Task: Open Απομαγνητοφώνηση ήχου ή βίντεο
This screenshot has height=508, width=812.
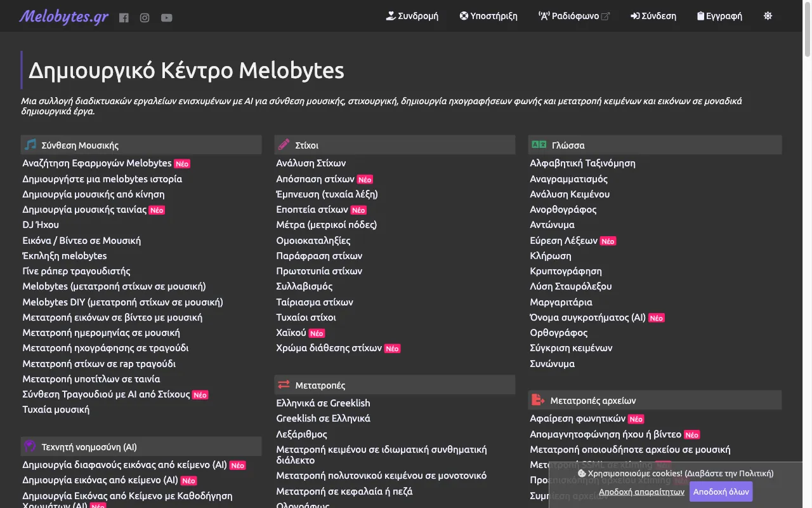Action: tap(605, 434)
